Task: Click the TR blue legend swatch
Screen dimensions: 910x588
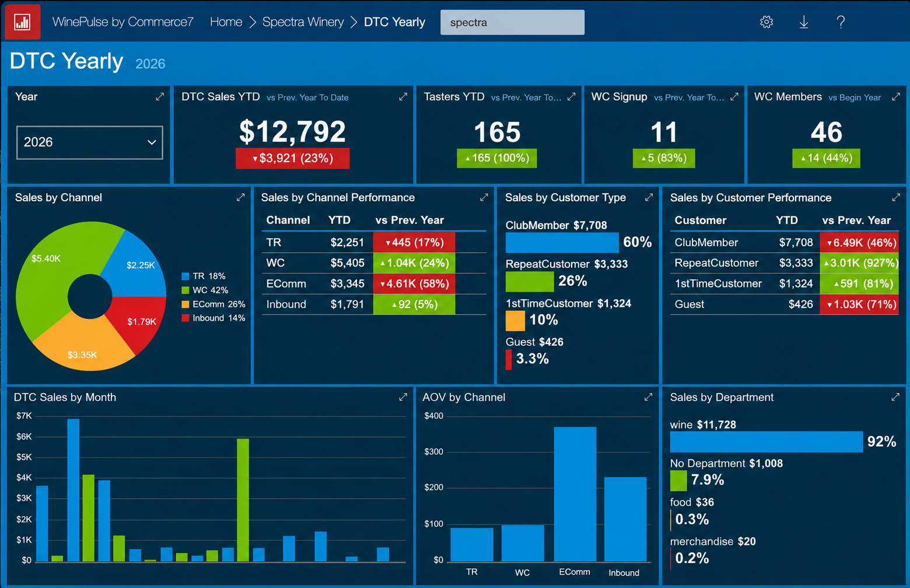Action: point(185,276)
